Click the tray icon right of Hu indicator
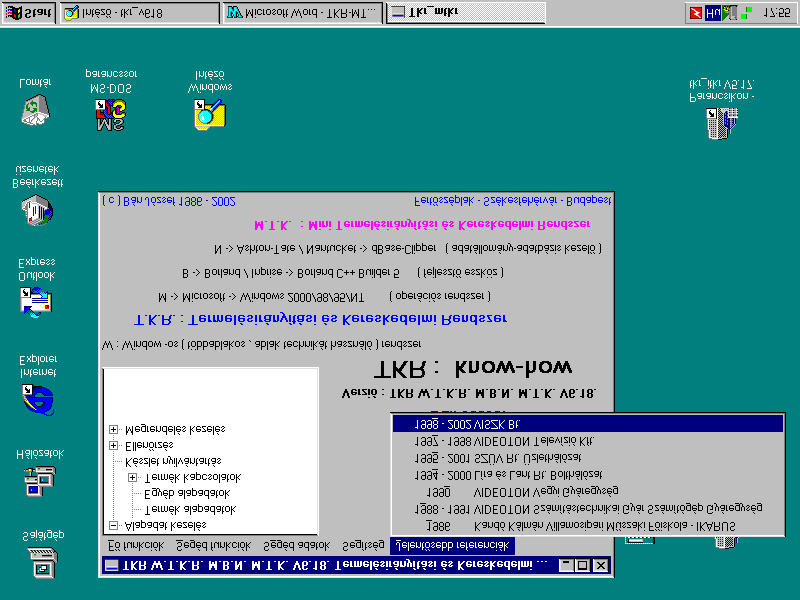800x600 pixels. [x=730, y=13]
